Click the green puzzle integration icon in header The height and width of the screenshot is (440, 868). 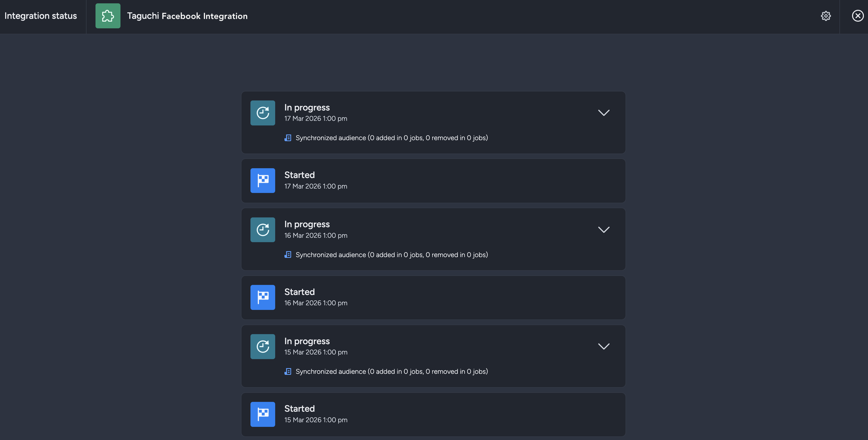click(x=108, y=15)
